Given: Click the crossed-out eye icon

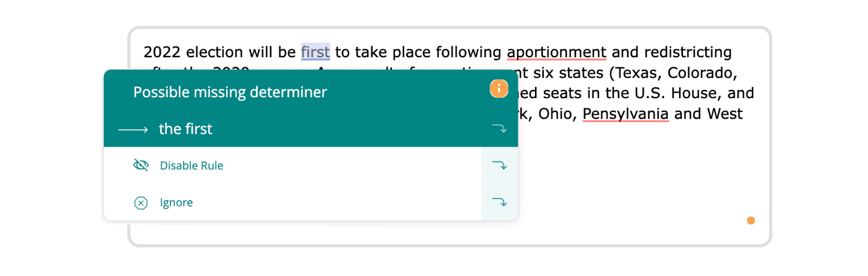Looking at the screenshot, I should coord(141,166).
